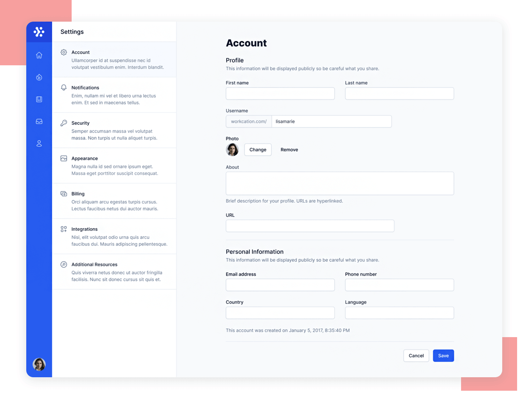This screenshot has height=401, width=532.
Task: Open the Billing settings section
Action: (114, 201)
